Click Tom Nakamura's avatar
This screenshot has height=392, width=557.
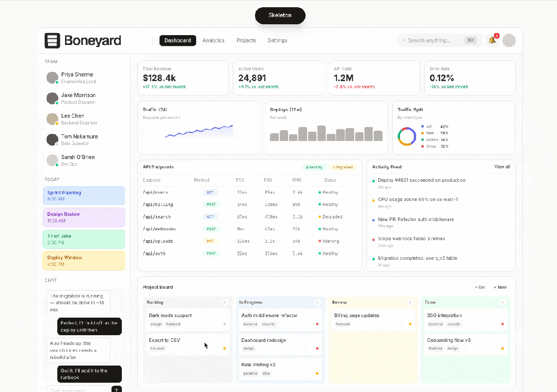tap(52, 139)
